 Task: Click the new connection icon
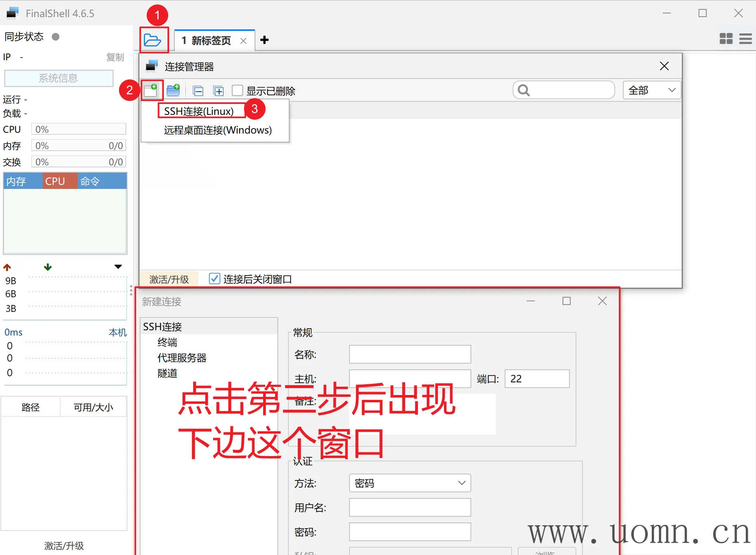coord(151,90)
